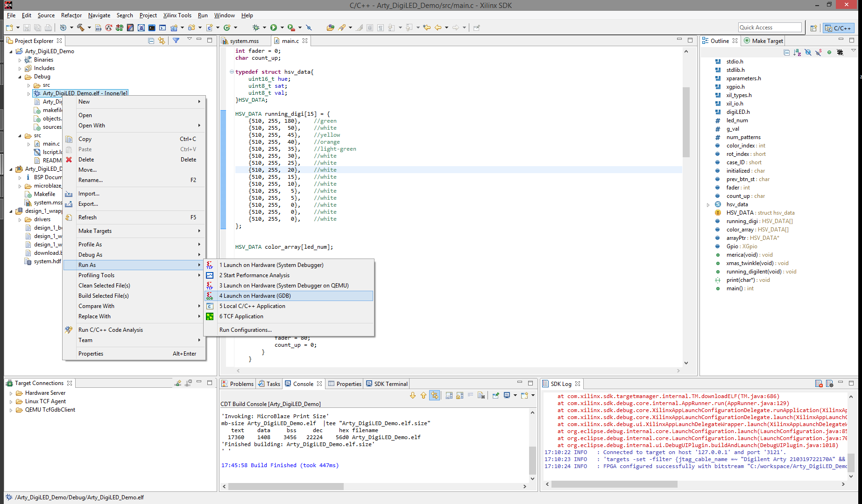Click Link with Editor icon in Project Explorer
The height and width of the screenshot is (504, 862).
[x=162, y=41]
